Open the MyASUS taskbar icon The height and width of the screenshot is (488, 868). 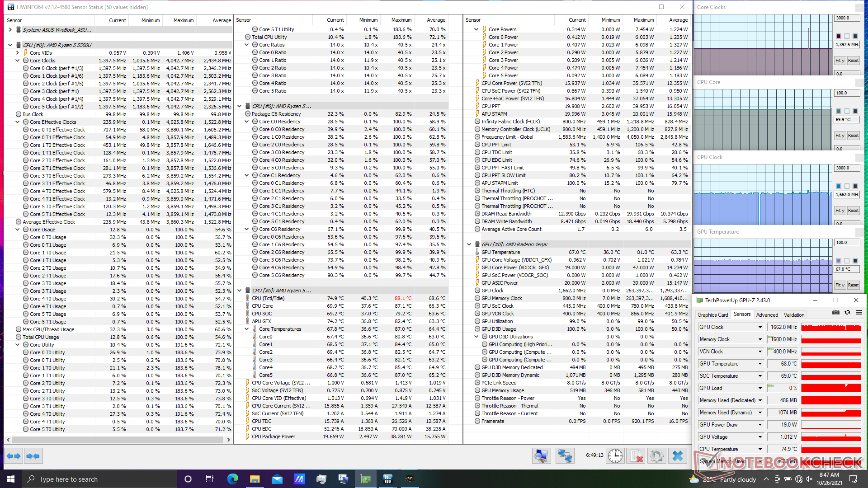[299, 479]
